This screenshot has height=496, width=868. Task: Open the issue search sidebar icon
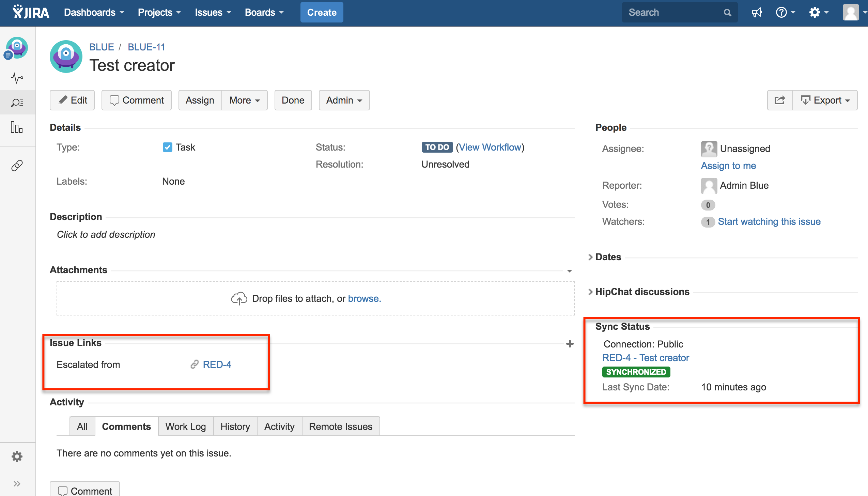(17, 102)
